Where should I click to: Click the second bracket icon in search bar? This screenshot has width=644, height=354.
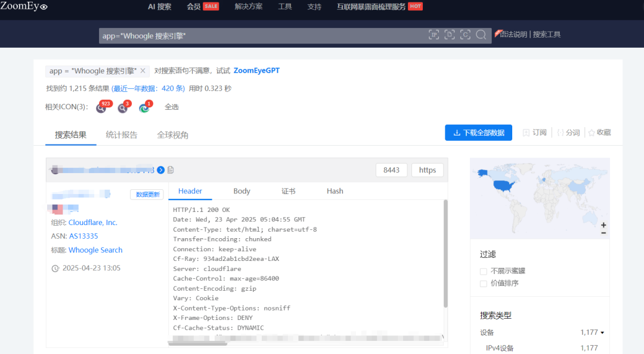[x=450, y=35]
